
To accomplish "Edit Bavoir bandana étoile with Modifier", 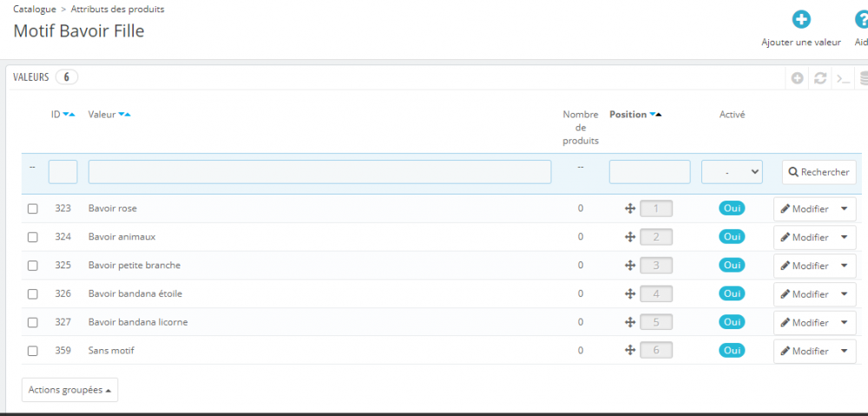I will [x=805, y=294].
